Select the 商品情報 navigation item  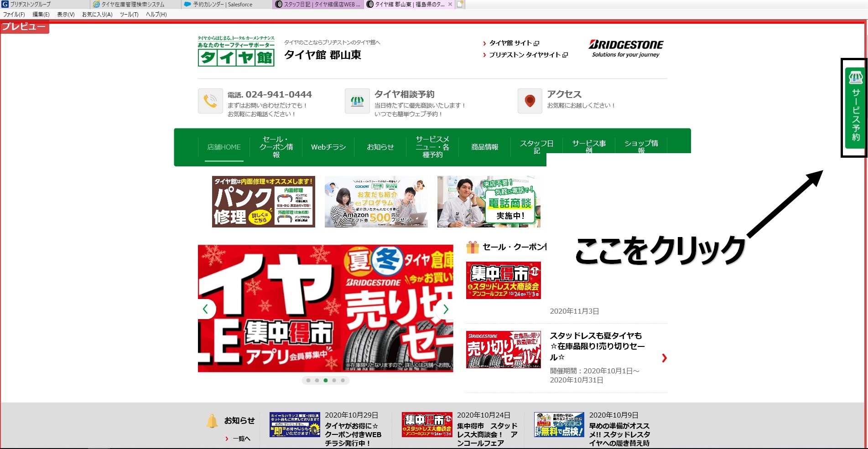click(x=485, y=147)
